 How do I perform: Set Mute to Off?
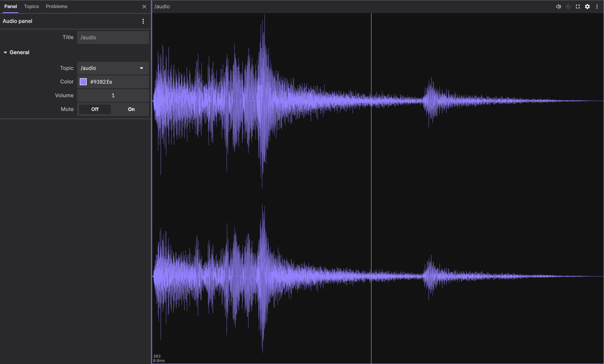94,109
